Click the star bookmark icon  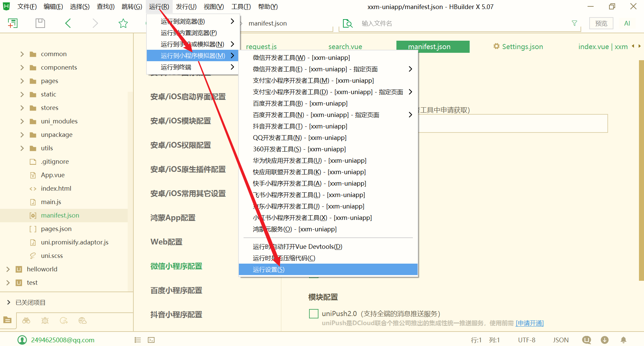tap(123, 23)
